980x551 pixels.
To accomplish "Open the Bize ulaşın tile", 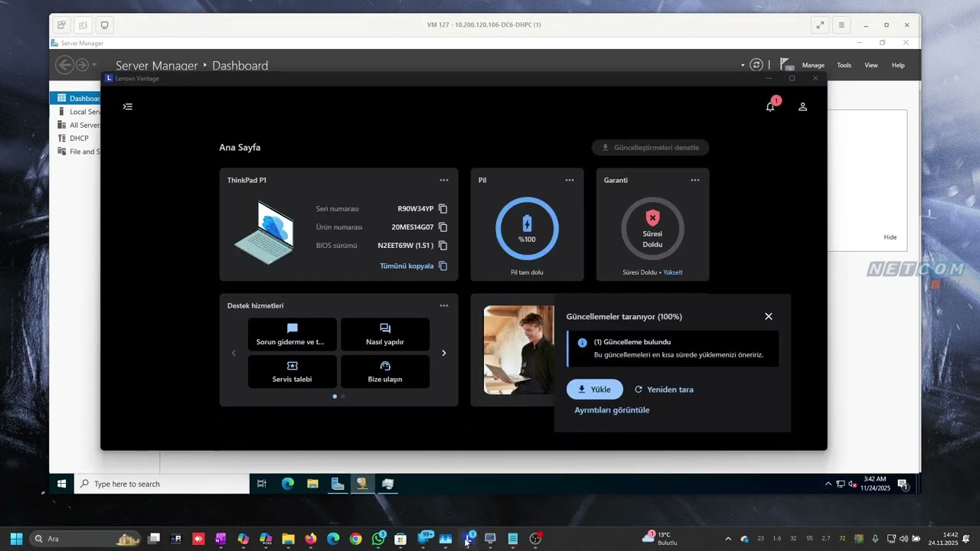I will click(x=384, y=371).
